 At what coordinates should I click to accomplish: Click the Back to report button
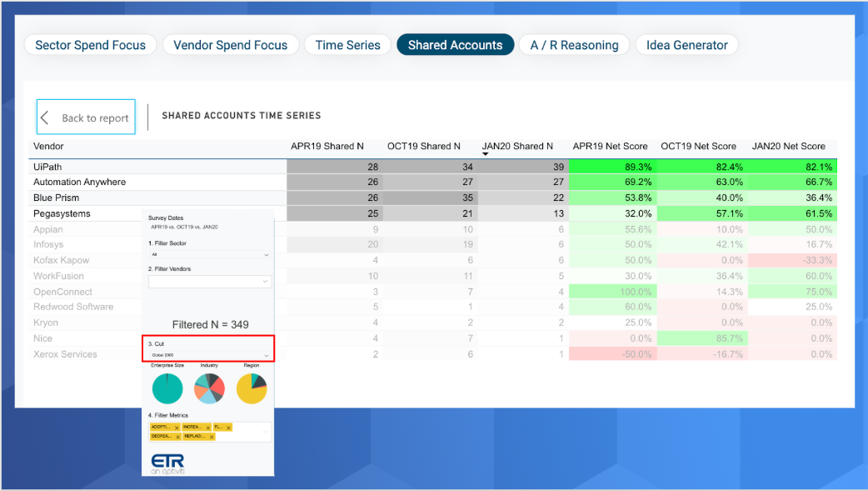coord(86,117)
